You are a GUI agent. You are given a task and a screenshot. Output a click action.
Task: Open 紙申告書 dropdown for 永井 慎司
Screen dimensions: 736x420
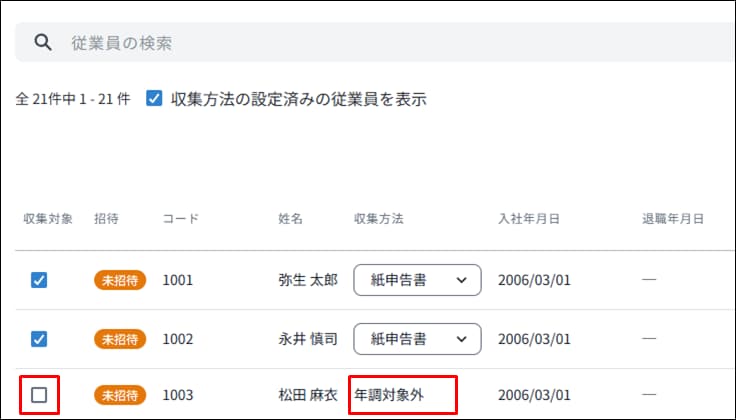[417, 338]
